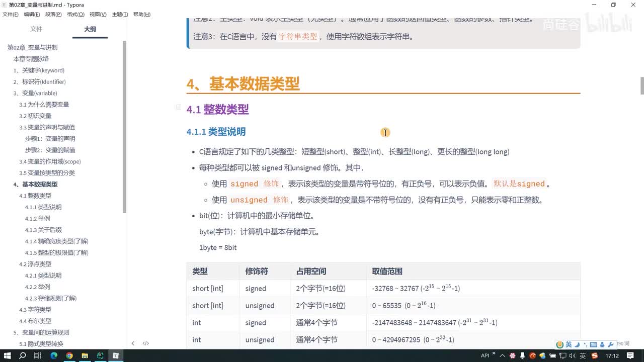Jump to 第02章_变量与进制 in outline
The image size is (644, 362).
33,47
